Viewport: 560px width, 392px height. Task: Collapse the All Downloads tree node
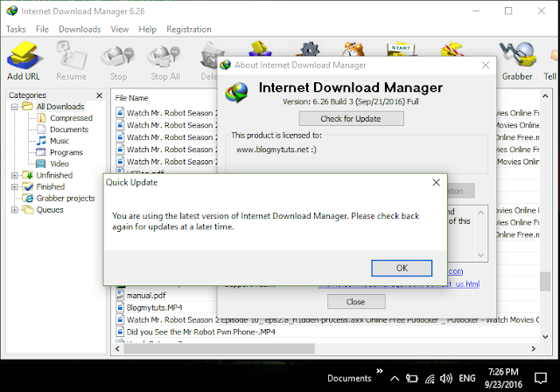[x=15, y=107]
